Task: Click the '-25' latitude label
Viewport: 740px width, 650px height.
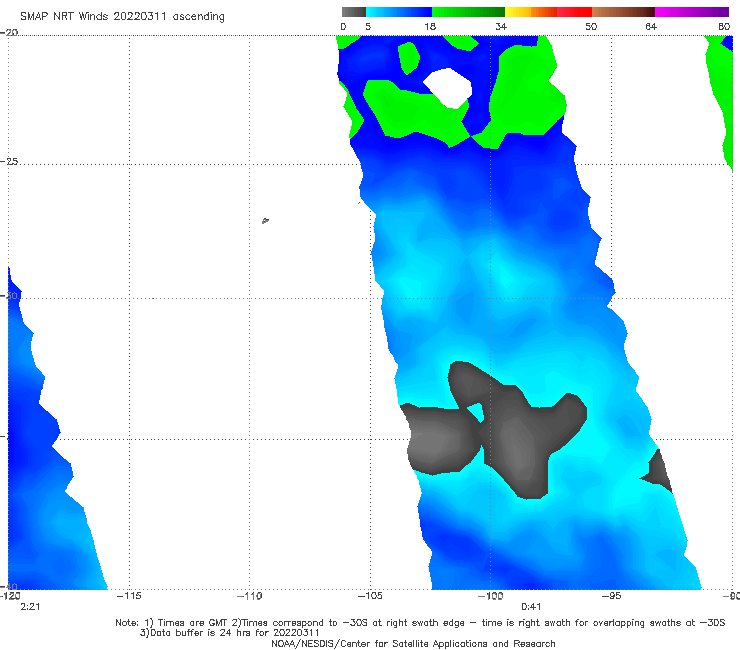Action: point(9,161)
